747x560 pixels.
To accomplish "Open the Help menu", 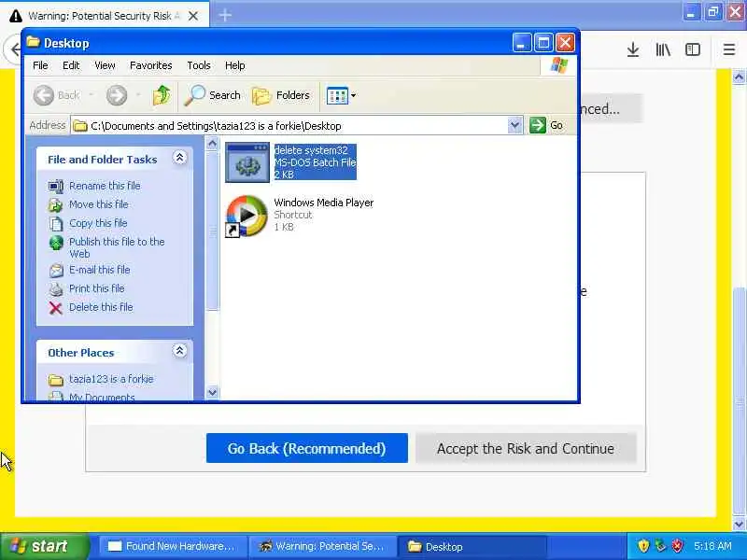I will (235, 65).
